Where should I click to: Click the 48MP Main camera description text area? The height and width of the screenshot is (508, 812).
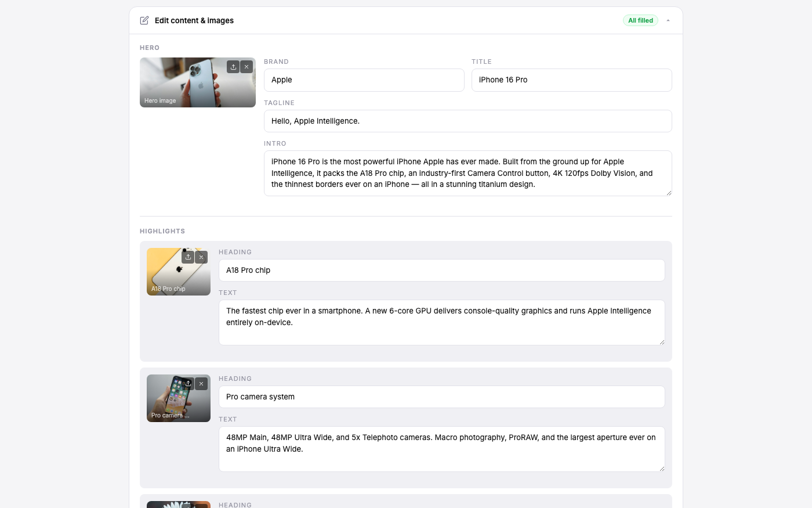tap(442, 449)
